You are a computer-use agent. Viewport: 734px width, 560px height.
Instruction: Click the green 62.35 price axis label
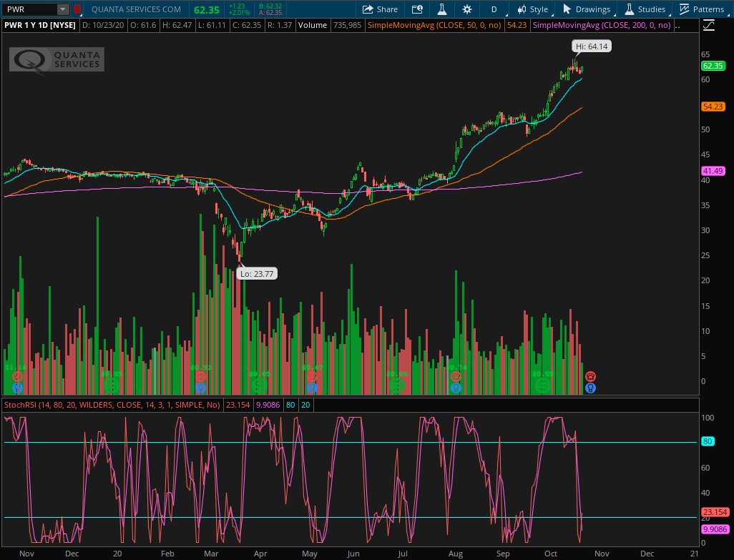[713, 66]
